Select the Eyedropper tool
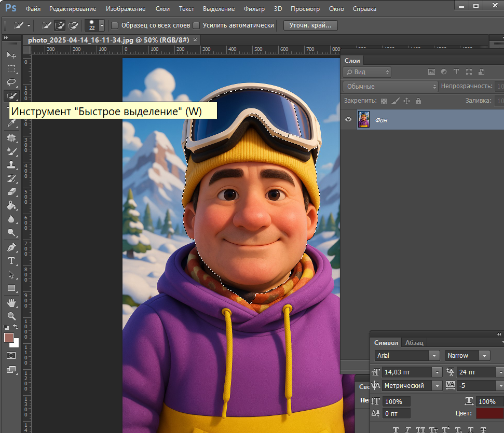 (11, 123)
